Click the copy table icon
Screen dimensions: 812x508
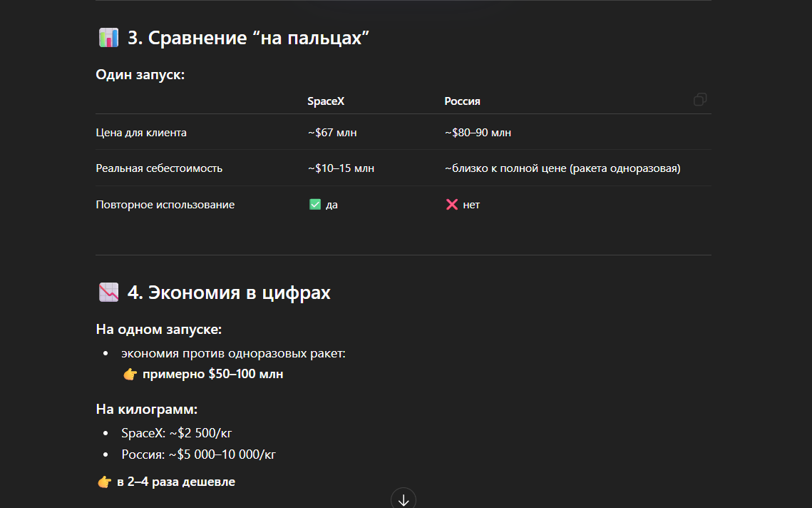tap(700, 100)
